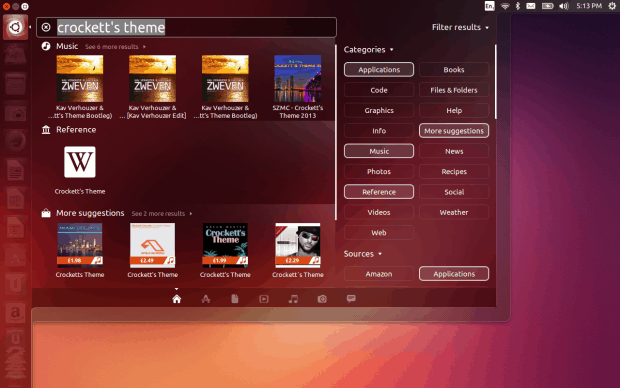Collapse the Categories section
This screenshot has height=388, width=620.
pyautogui.click(x=369, y=49)
